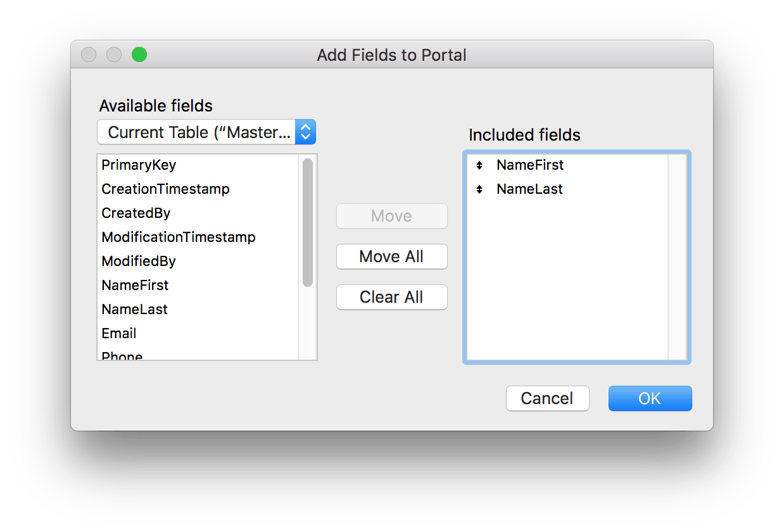Click the reorder arrows icon beside NameFirst
Viewport: 784px width, 532px height.
tap(479, 165)
